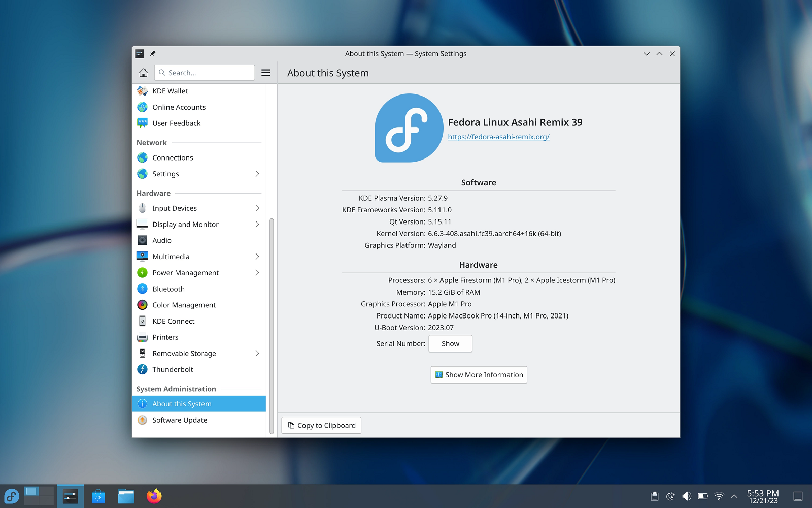Launch Firefox from the taskbar
The height and width of the screenshot is (508, 812).
[154, 496]
